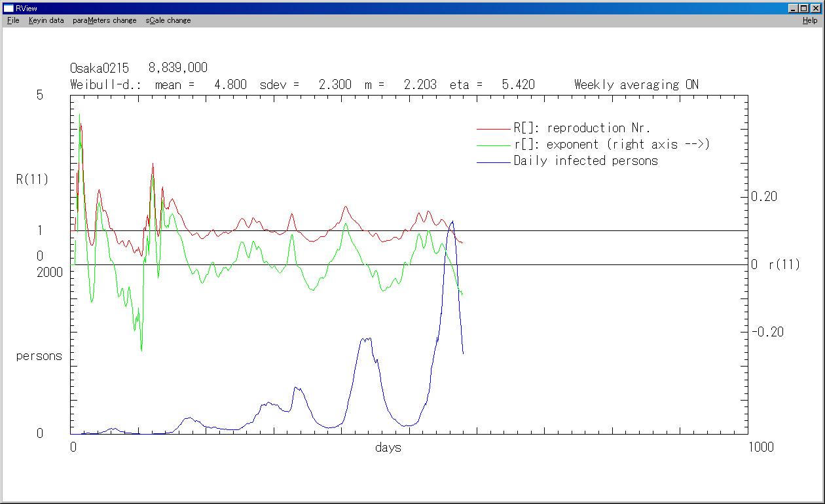Click the green line sample in legend
The image size is (825, 504).
pyautogui.click(x=494, y=145)
